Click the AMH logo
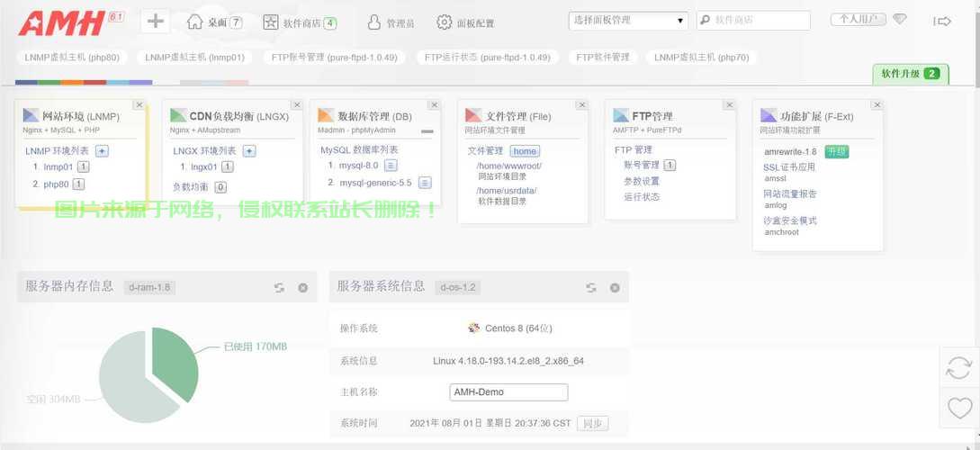 pyautogui.click(x=62, y=23)
